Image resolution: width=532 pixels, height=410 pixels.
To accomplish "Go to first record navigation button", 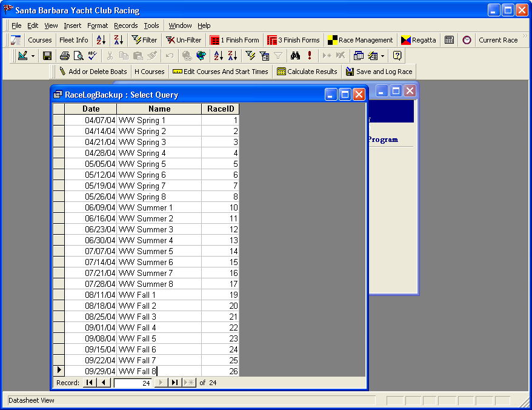I will click(90, 383).
